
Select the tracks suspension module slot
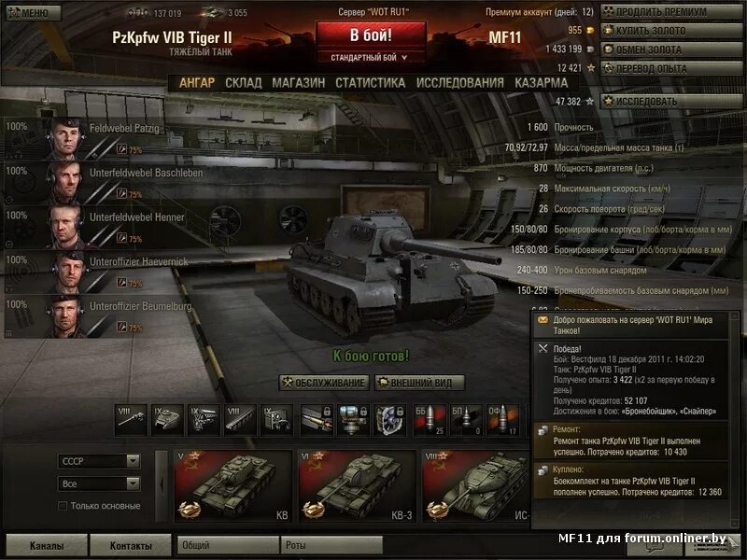coord(240,420)
